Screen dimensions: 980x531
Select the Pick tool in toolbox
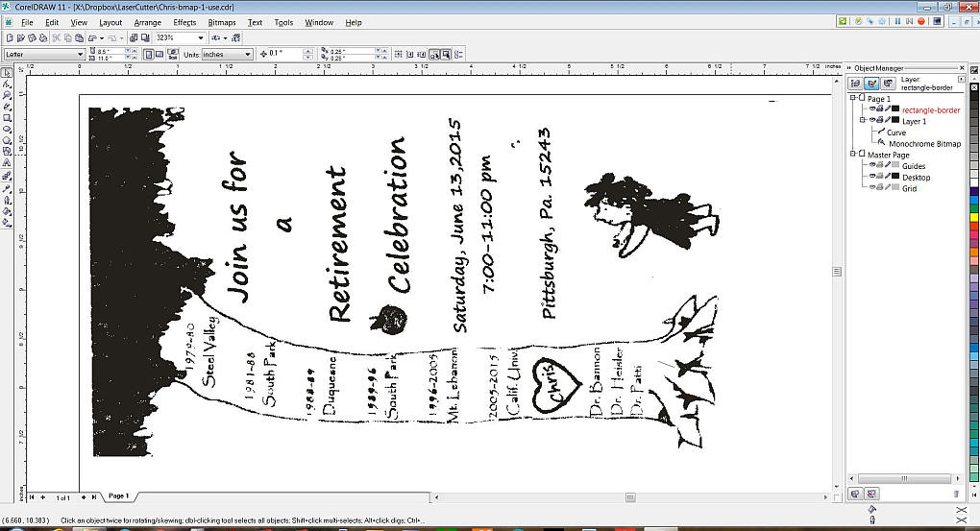pyautogui.click(x=7, y=74)
